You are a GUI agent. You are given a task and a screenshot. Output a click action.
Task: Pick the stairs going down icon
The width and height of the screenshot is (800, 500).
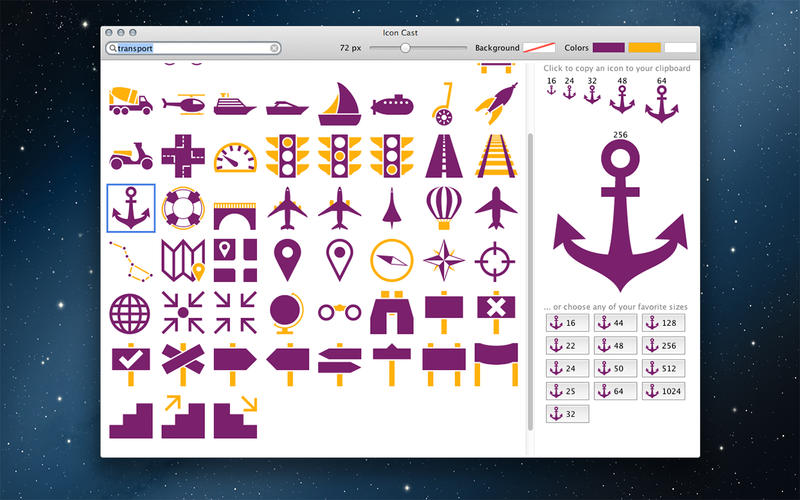235,417
